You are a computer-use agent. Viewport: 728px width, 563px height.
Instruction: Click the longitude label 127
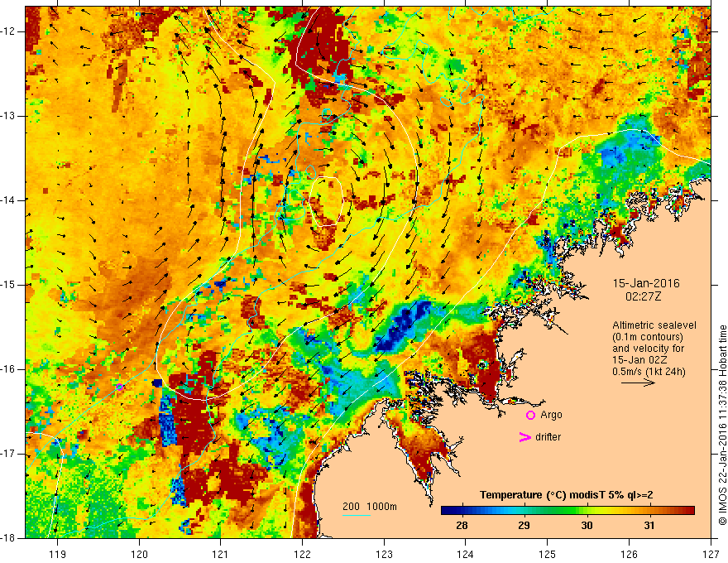coord(711,554)
